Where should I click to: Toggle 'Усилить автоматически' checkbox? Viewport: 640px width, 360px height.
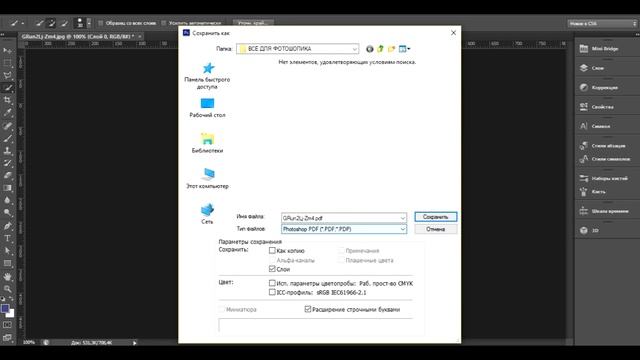[164, 23]
